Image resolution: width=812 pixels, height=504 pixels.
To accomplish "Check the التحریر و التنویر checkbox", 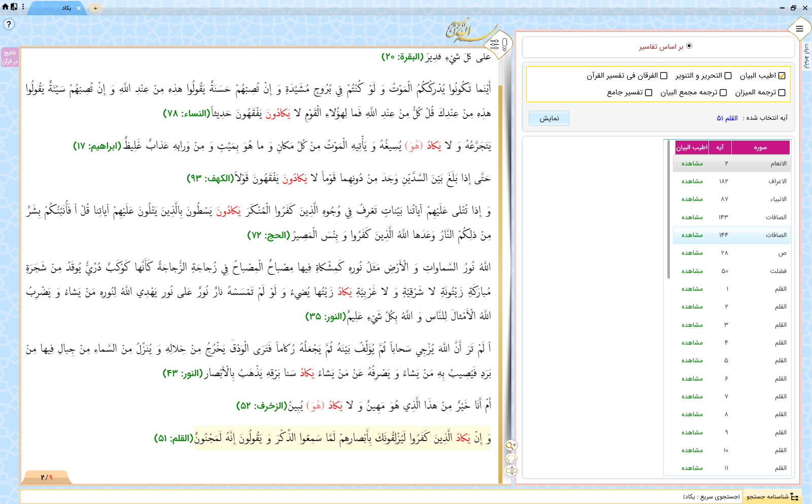I will 728,76.
